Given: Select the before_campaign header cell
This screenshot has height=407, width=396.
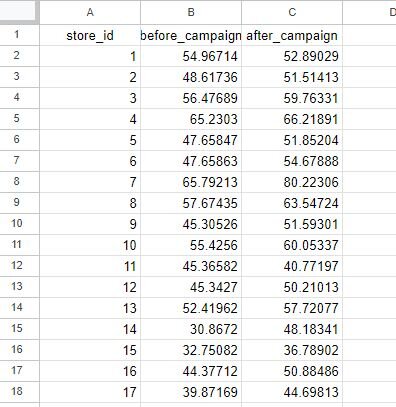Looking at the screenshot, I should [191, 35].
